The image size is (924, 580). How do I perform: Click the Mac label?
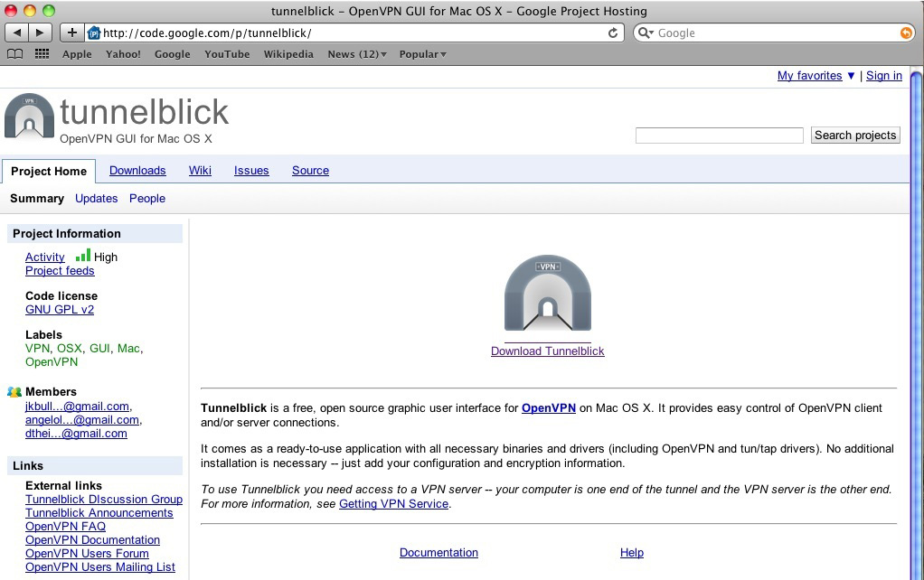(x=128, y=348)
